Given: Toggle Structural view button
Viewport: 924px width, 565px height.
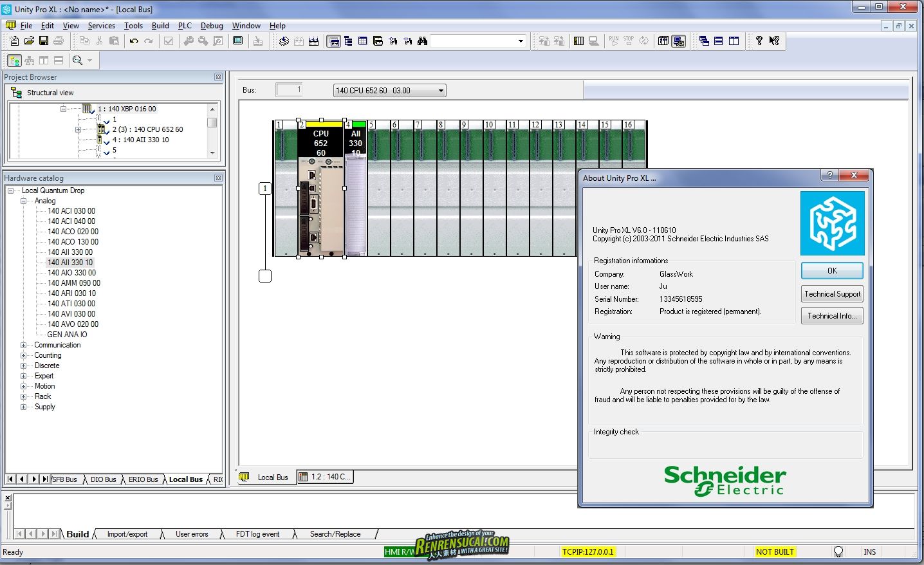Looking at the screenshot, I should [14, 60].
